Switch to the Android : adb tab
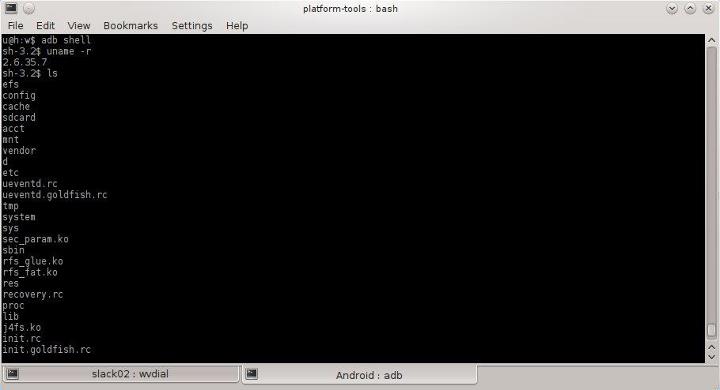Screen dimensions: 720x390 pyautogui.click(x=360, y=375)
